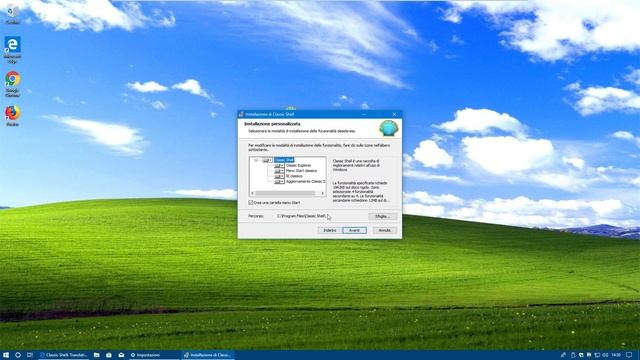Open the Firefox desktop icon
The image size is (640, 360).
coord(12,116)
